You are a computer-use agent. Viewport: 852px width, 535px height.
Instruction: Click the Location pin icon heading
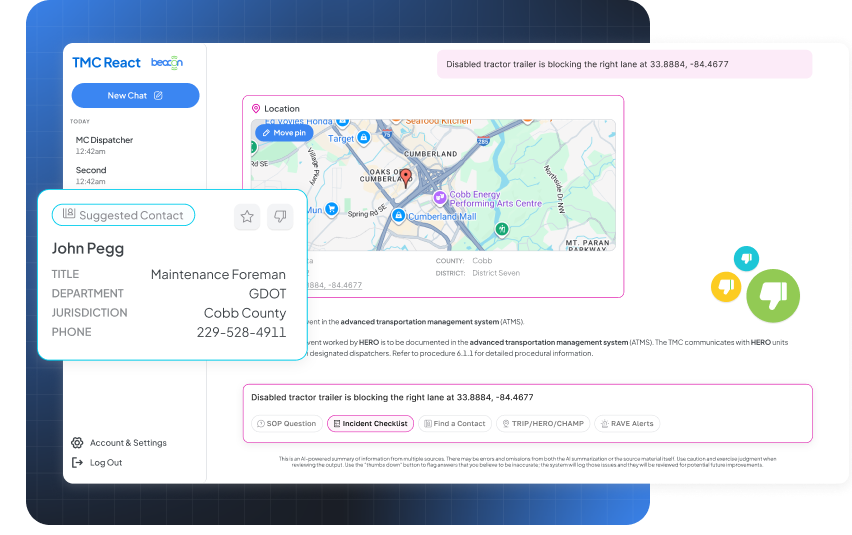click(x=256, y=109)
